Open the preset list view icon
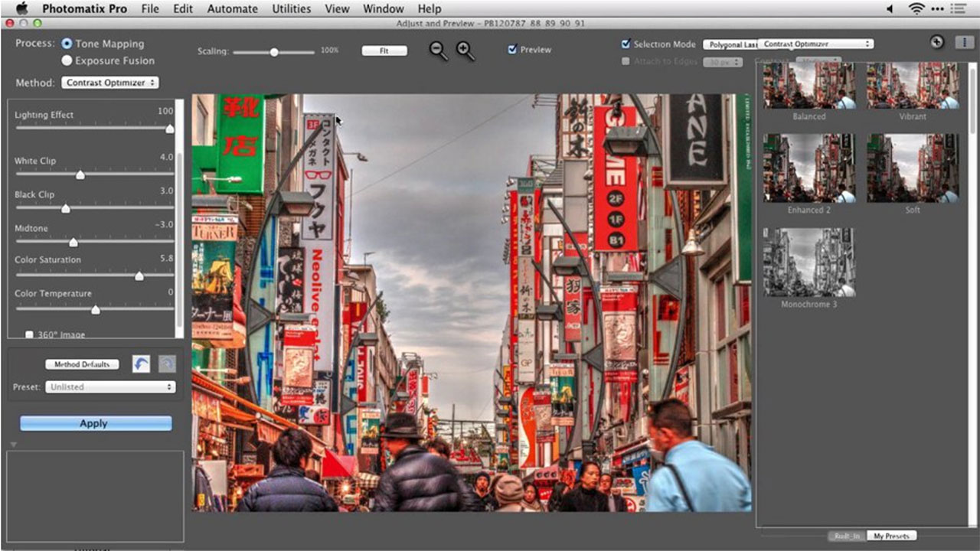 point(963,42)
